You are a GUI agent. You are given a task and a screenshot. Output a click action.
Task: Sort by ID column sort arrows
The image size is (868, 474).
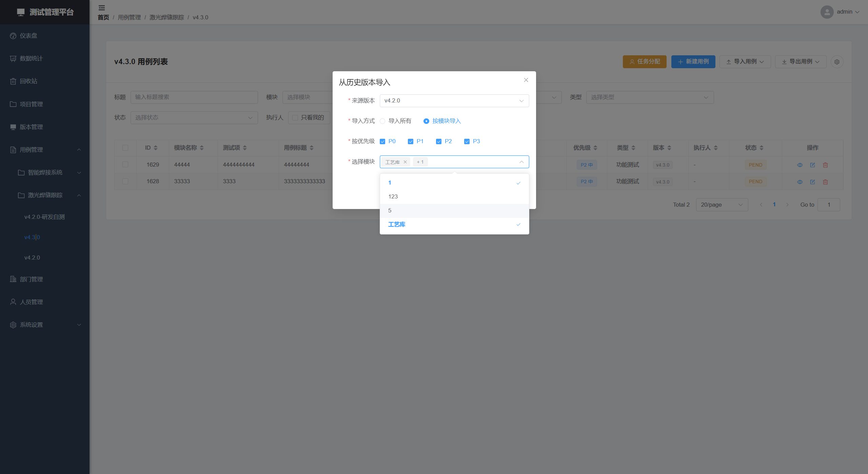pyautogui.click(x=156, y=148)
